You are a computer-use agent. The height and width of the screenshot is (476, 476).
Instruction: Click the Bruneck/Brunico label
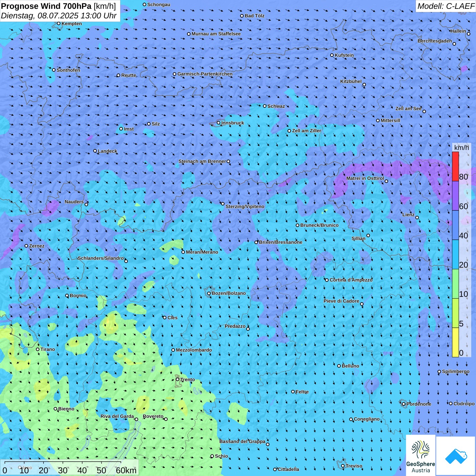tap(319, 225)
